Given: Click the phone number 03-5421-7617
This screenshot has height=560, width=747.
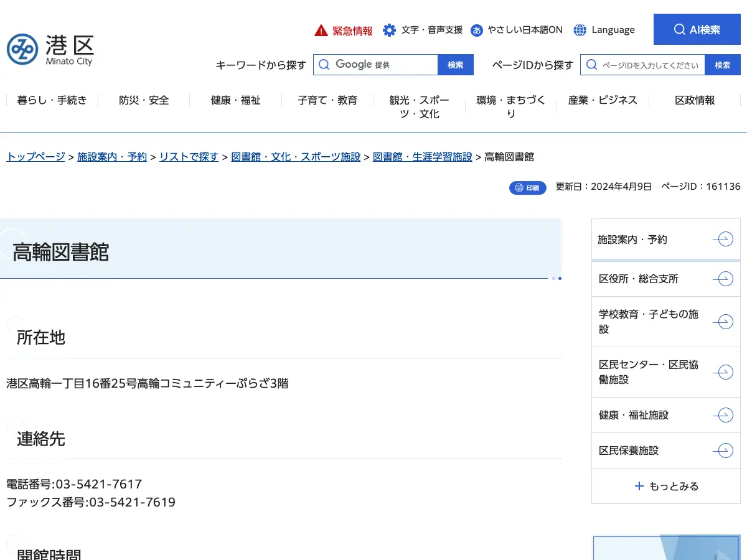Looking at the screenshot, I should coord(99,484).
